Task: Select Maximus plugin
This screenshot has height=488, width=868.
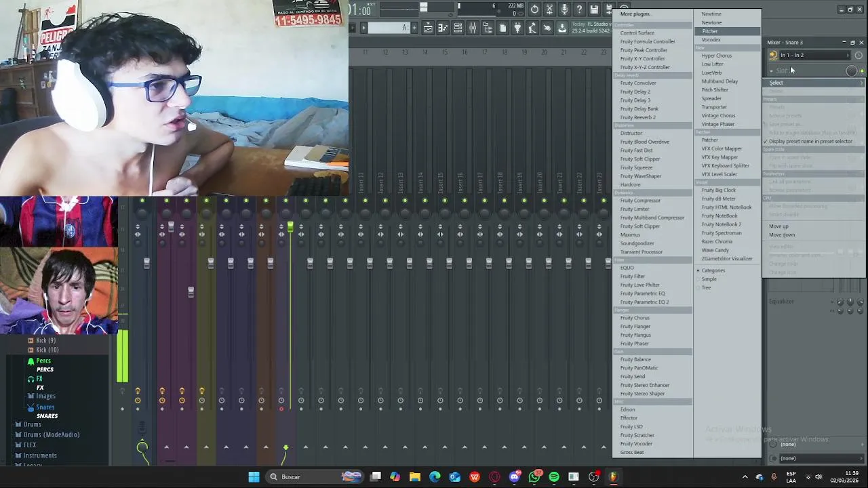Action: (x=630, y=235)
